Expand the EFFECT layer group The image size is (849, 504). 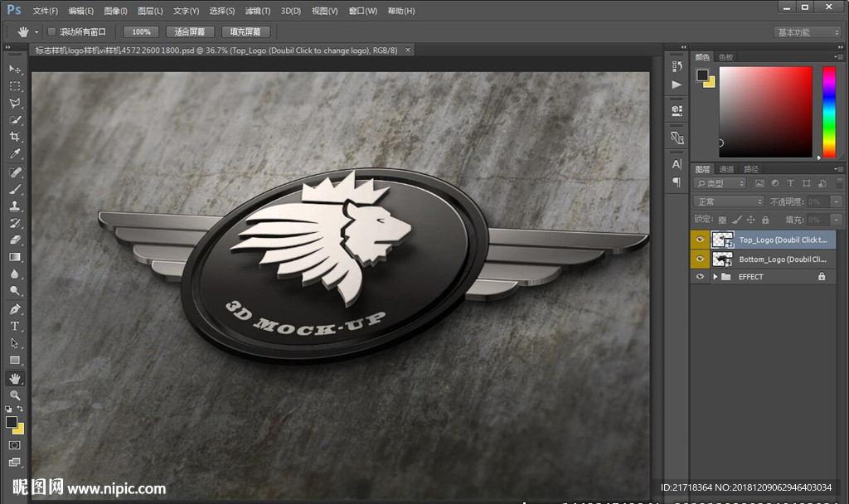pyautogui.click(x=716, y=277)
